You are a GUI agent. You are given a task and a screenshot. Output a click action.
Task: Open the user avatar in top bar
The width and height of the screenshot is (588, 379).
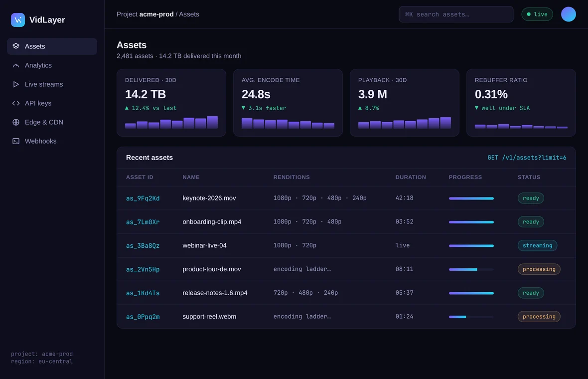click(x=568, y=14)
